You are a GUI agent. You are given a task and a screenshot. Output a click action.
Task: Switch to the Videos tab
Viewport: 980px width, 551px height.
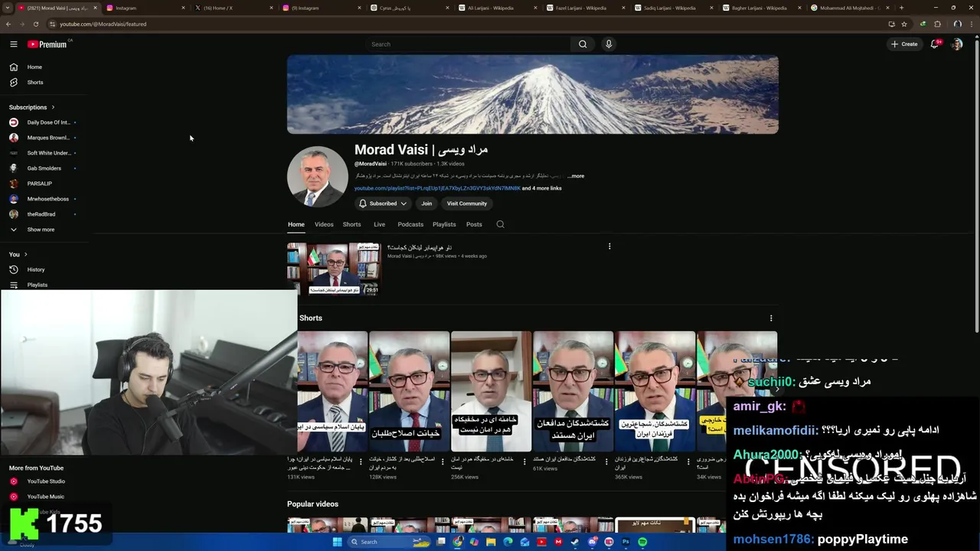(324, 224)
